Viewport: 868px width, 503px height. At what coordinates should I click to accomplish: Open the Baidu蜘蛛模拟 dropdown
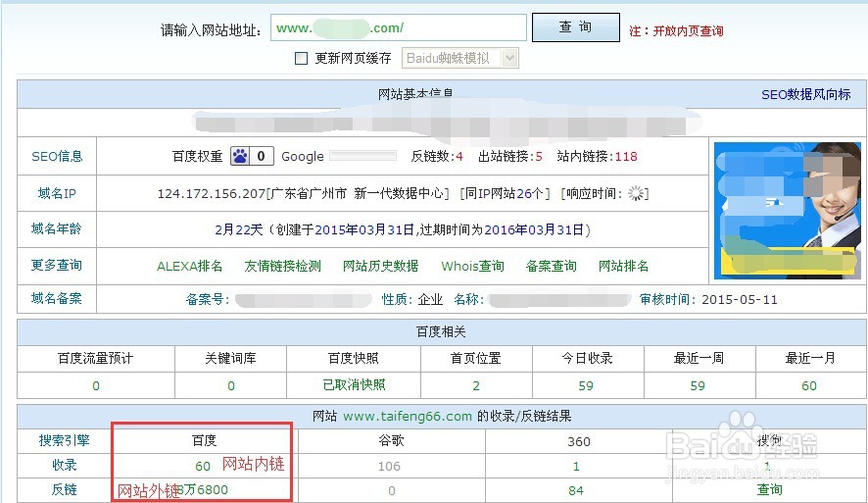(460, 58)
